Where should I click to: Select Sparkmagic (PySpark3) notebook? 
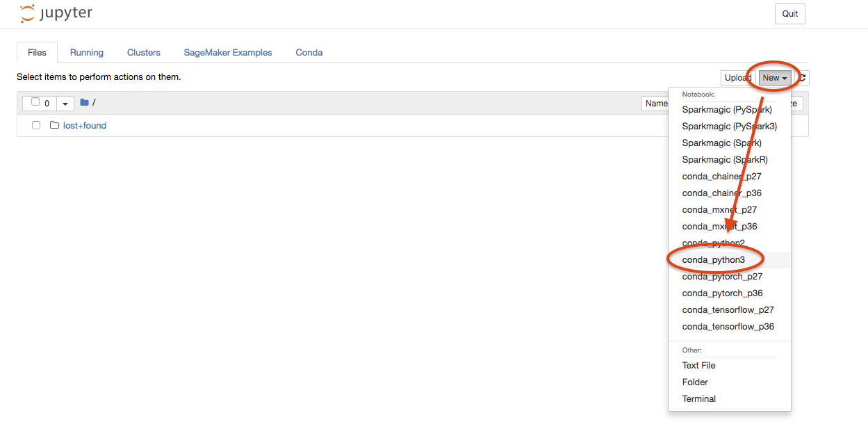(x=730, y=126)
